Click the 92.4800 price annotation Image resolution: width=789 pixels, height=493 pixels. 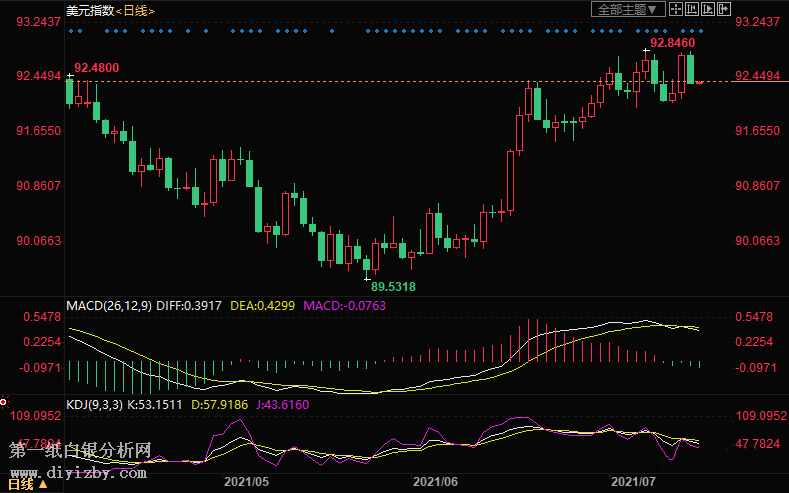tap(97, 67)
